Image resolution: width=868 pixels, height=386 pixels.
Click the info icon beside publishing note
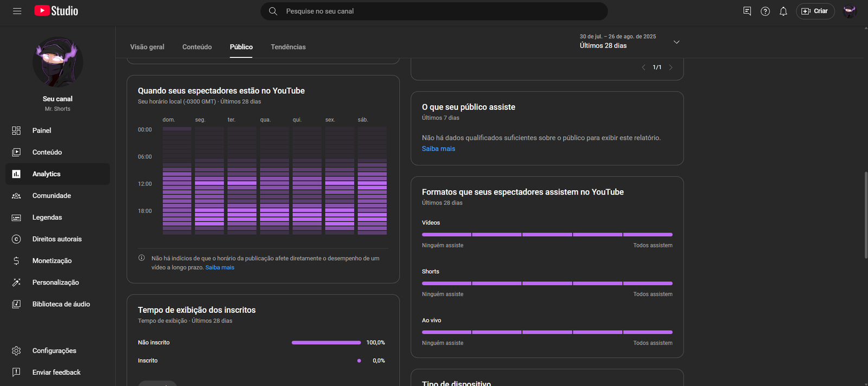[x=142, y=258]
